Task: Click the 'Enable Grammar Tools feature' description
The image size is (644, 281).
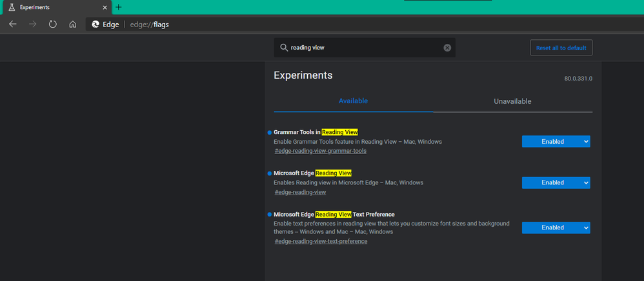Action: pos(357,142)
